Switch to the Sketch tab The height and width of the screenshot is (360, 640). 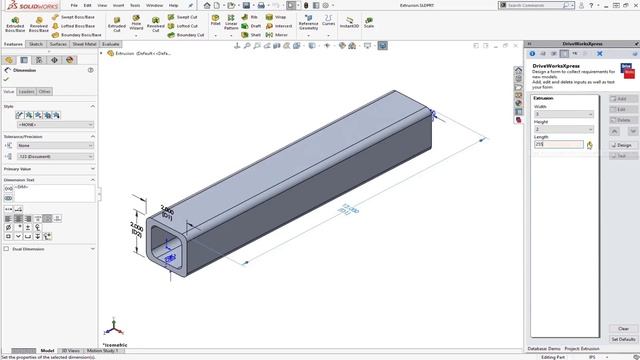36,44
